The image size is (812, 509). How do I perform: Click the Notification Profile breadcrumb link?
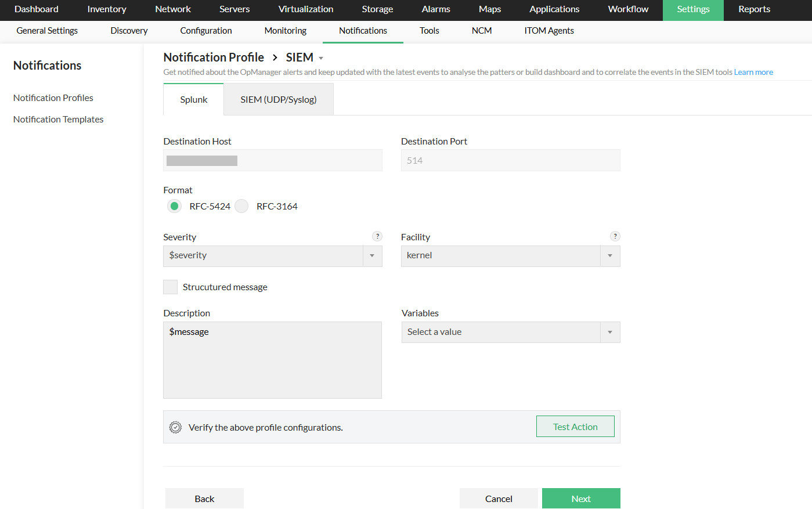[x=214, y=57]
